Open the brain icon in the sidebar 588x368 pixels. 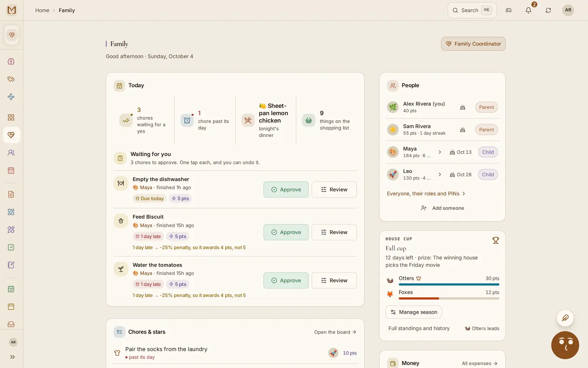tap(11, 61)
